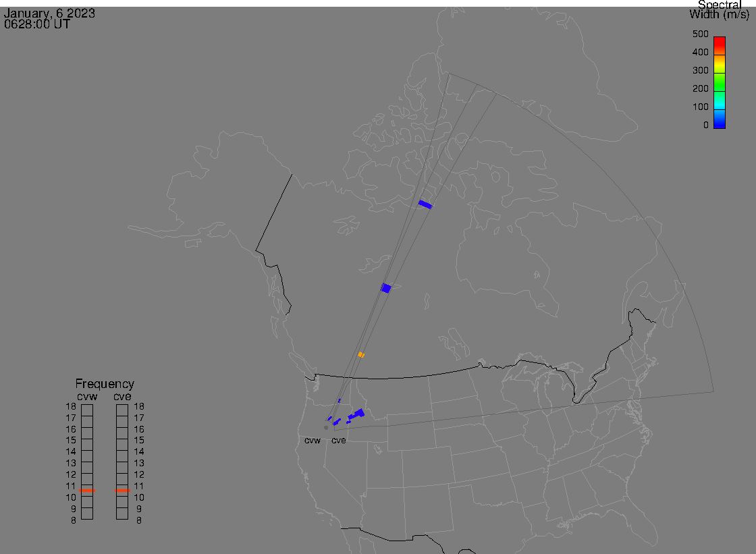756x554 pixels.
Task: Click the "8" label beside the cvw frequency bar
Action: [74, 521]
